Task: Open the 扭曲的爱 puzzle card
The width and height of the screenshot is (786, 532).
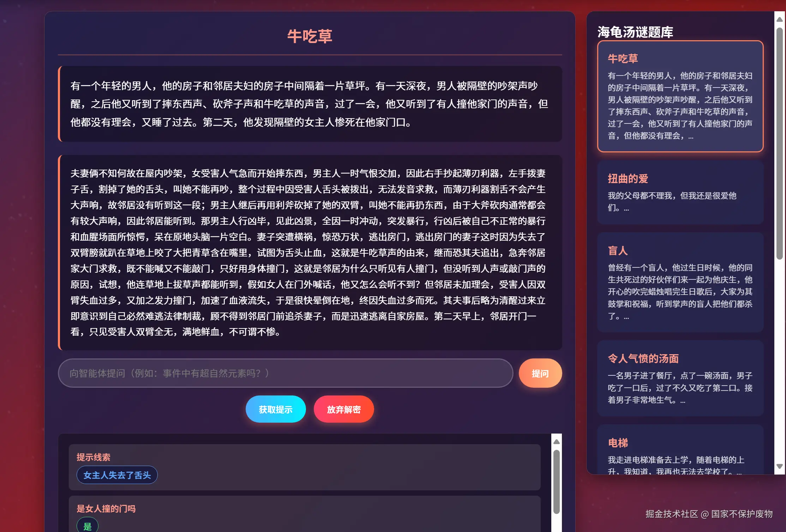Action: (680, 192)
